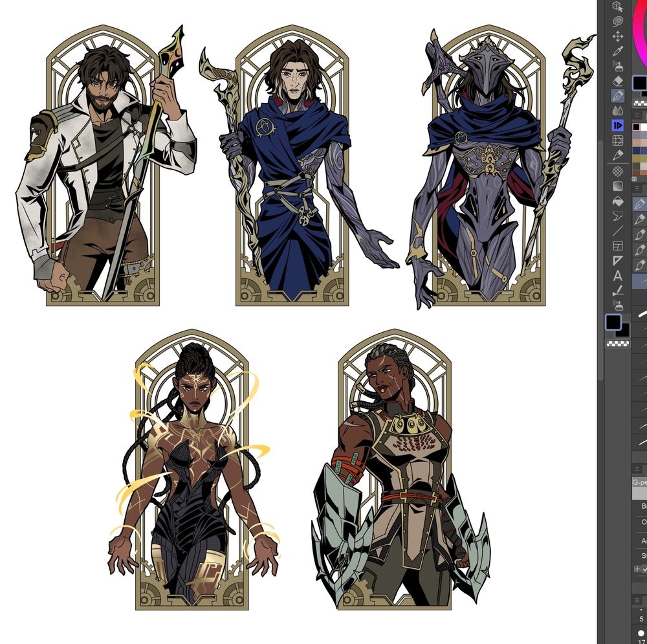Image resolution: width=647 pixels, height=644 pixels.
Task: Click the pink color wheel ring
Action: [639, 39]
